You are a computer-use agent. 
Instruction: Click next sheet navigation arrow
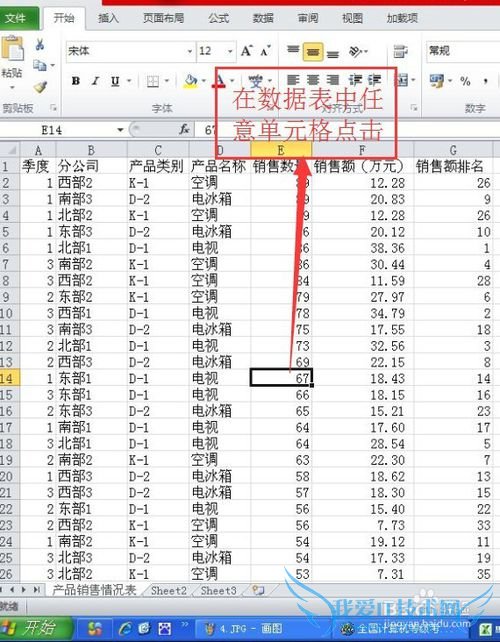(24, 590)
